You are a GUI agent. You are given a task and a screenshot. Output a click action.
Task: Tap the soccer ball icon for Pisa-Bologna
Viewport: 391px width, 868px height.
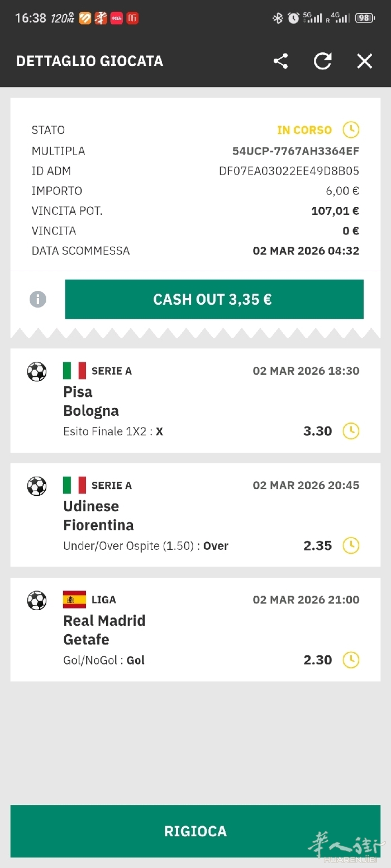(x=37, y=371)
